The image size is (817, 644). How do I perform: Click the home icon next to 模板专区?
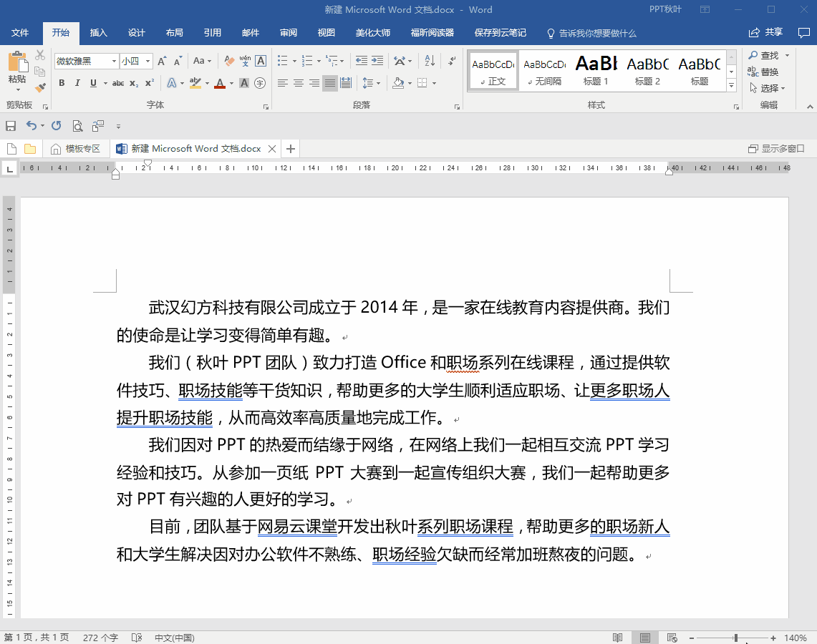pyautogui.click(x=56, y=150)
